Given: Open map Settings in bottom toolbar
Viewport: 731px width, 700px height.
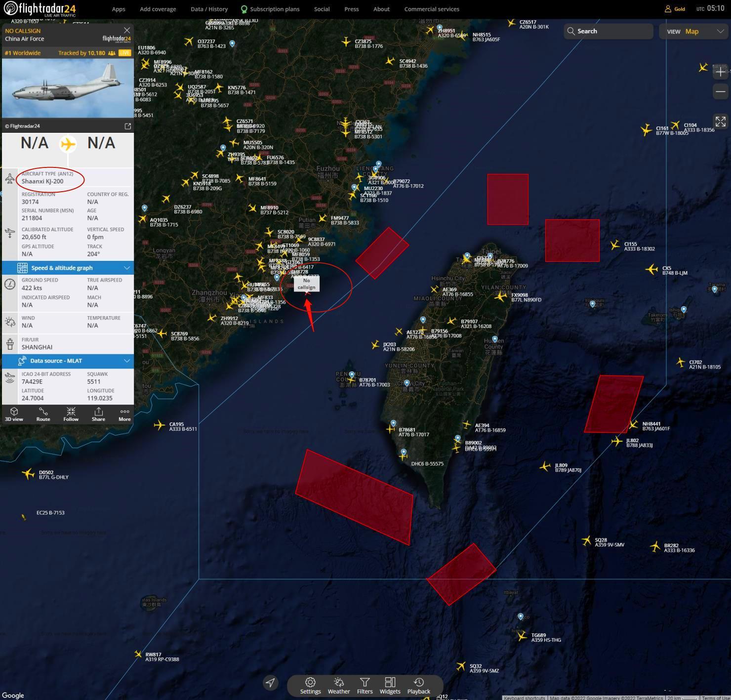Looking at the screenshot, I should click(310, 686).
